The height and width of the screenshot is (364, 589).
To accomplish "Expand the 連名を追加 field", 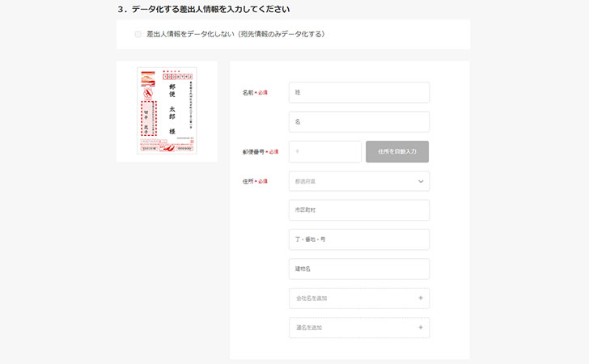I will point(359,328).
